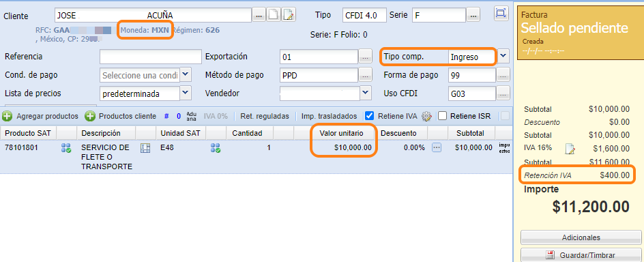Click the Descripción column header
The width and height of the screenshot is (644, 262).
(106, 134)
